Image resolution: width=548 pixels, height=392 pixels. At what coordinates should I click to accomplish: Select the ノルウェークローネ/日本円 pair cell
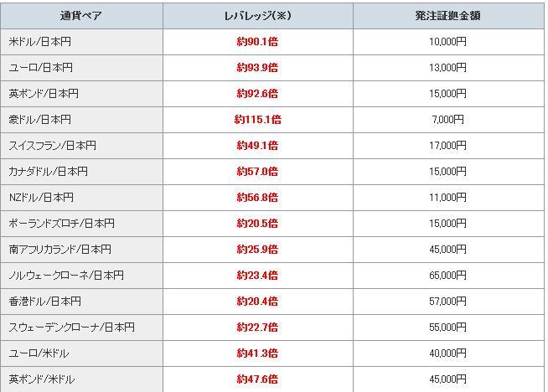[x=66, y=276]
